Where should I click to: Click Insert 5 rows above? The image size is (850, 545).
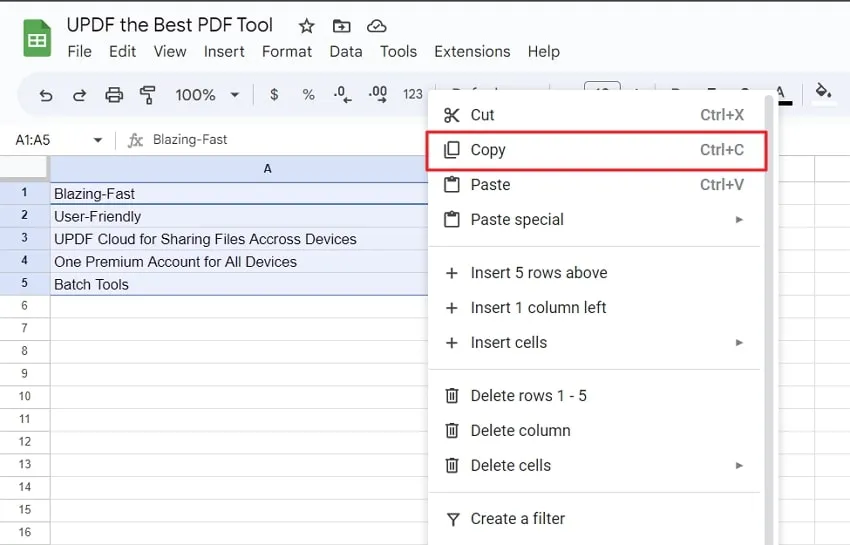tap(538, 273)
